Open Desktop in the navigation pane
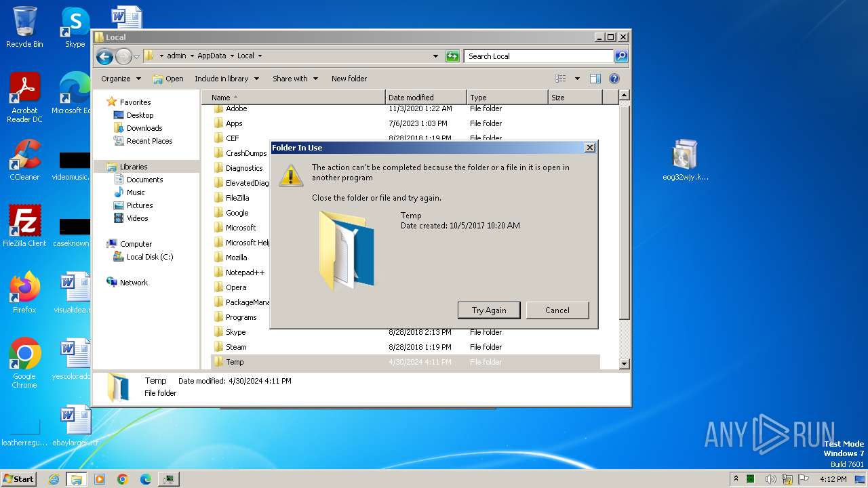This screenshot has width=868, height=488. tap(140, 115)
